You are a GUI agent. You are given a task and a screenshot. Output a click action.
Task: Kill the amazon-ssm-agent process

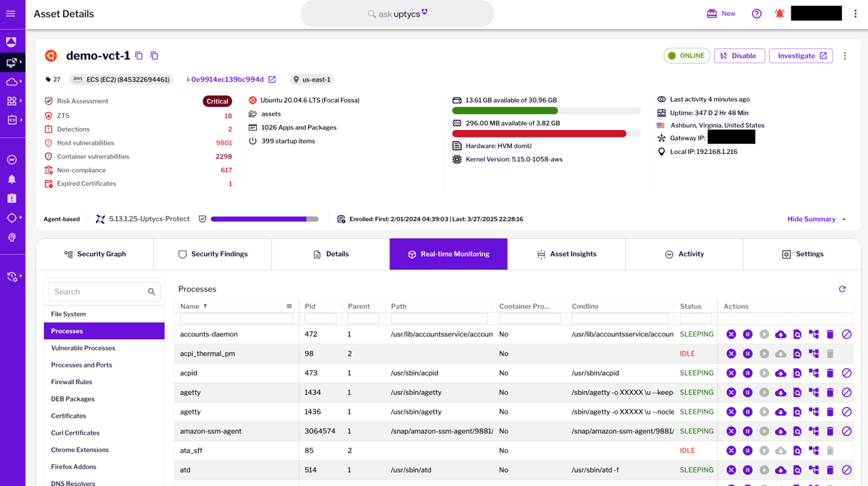point(731,431)
